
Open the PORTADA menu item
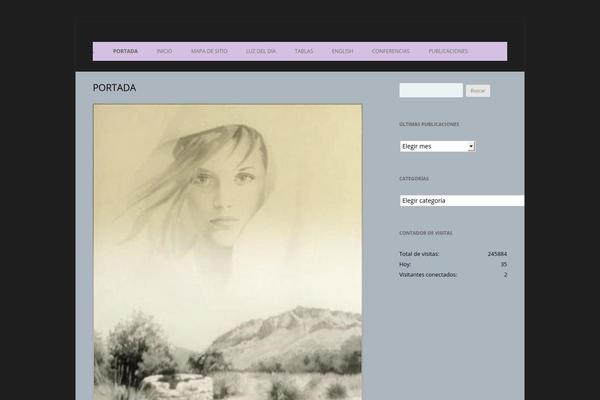pyautogui.click(x=125, y=51)
